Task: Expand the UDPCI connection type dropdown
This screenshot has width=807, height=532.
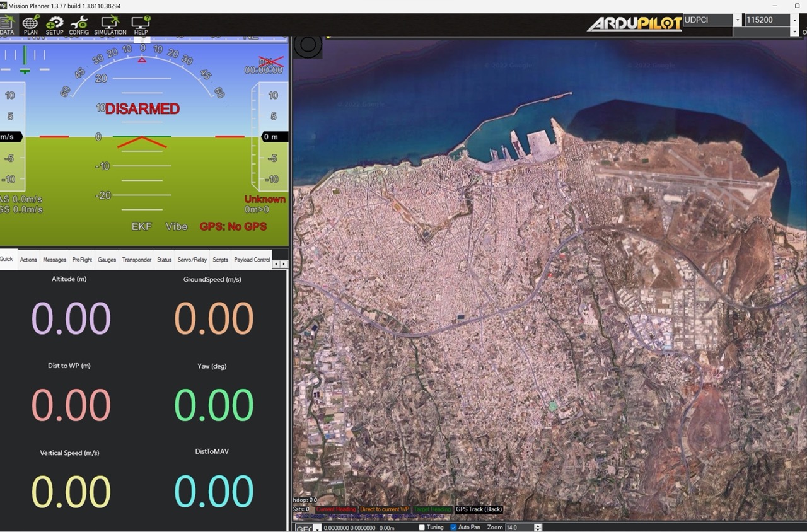Action: click(737, 20)
